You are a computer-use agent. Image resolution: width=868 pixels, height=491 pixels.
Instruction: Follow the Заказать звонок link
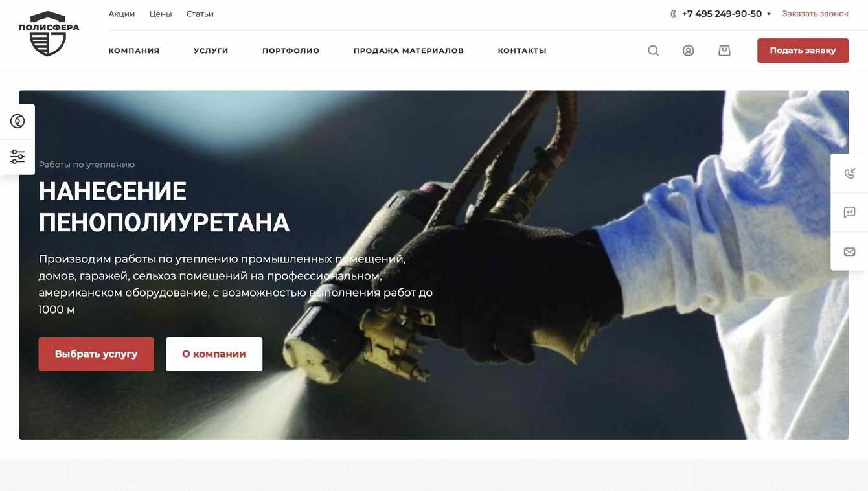point(815,14)
